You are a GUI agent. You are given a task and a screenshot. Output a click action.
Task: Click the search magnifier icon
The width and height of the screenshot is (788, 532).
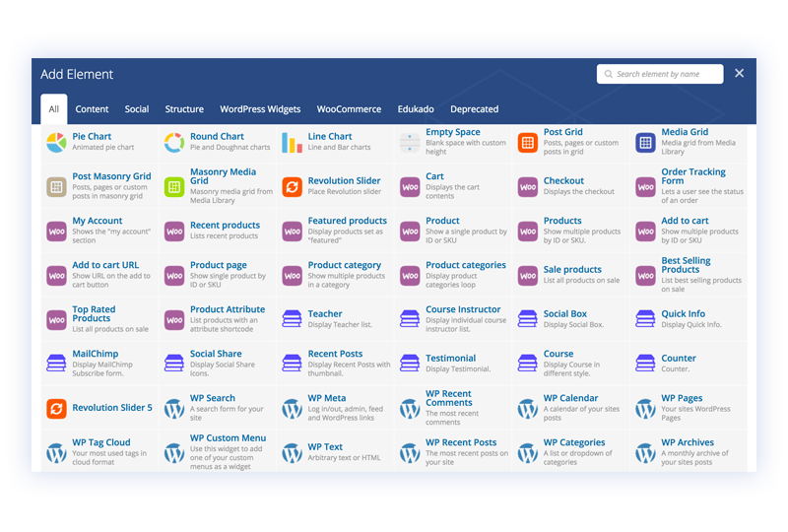(608, 74)
